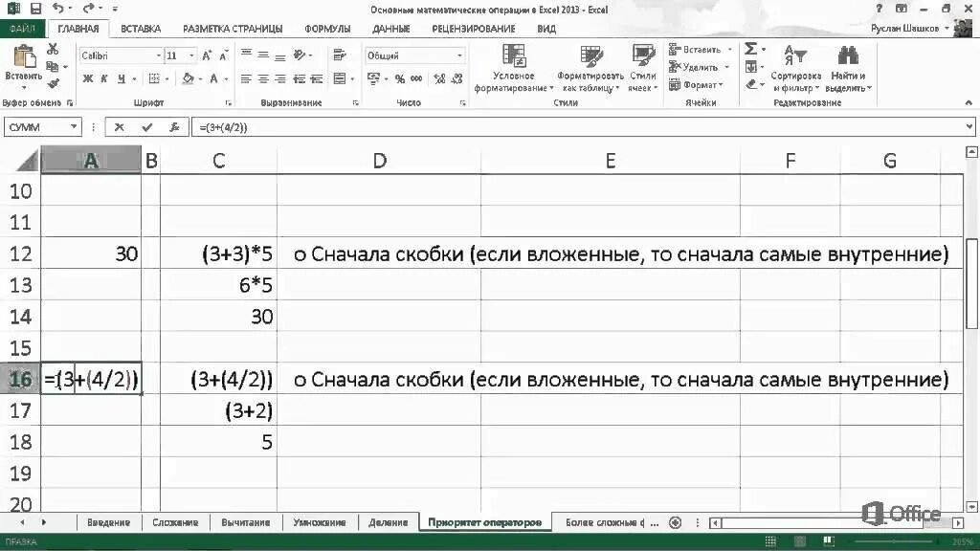Open Найти и выделить menu
The height and width of the screenshot is (551, 980).
pos(848,69)
